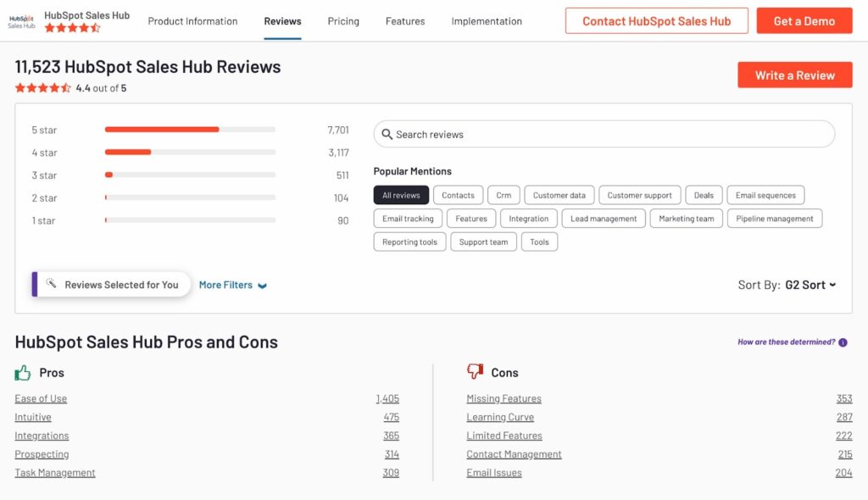Open the Task Management pro link
The height and width of the screenshot is (500, 868).
[55, 472]
